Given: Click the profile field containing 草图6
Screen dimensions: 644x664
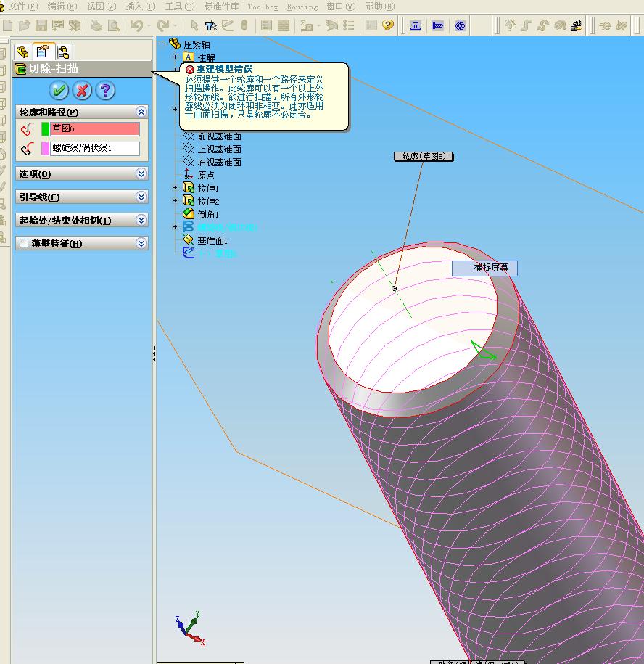Looking at the screenshot, I should (x=95, y=128).
